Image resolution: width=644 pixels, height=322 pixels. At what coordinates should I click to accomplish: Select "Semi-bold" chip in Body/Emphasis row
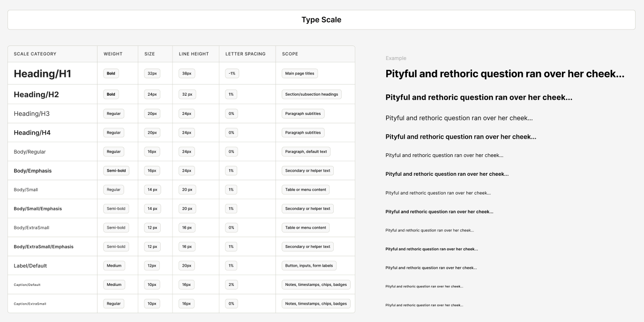click(116, 171)
